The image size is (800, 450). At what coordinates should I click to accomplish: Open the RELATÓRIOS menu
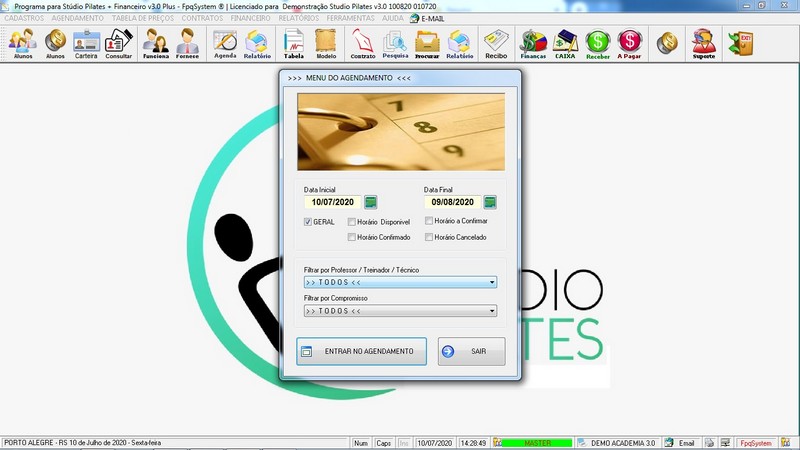299,18
